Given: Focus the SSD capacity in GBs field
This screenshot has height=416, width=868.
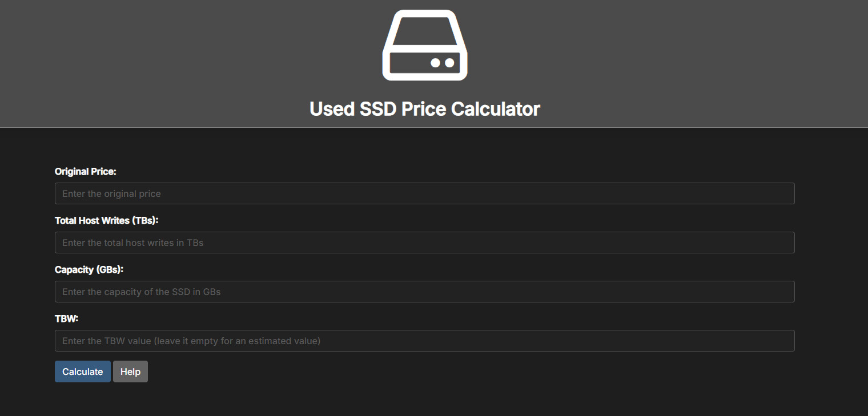Looking at the screenshot, I should pos(425,292).
